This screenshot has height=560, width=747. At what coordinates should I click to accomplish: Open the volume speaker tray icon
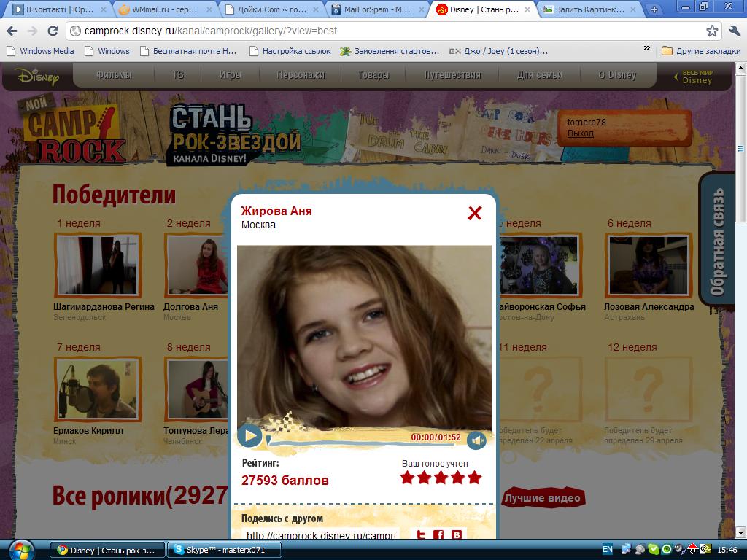click(x=680, y=550)
